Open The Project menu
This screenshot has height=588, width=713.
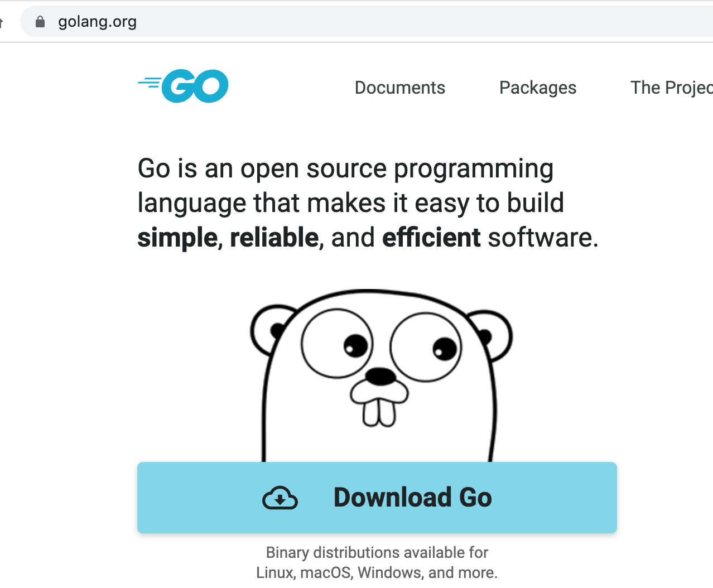coord(672,88)
